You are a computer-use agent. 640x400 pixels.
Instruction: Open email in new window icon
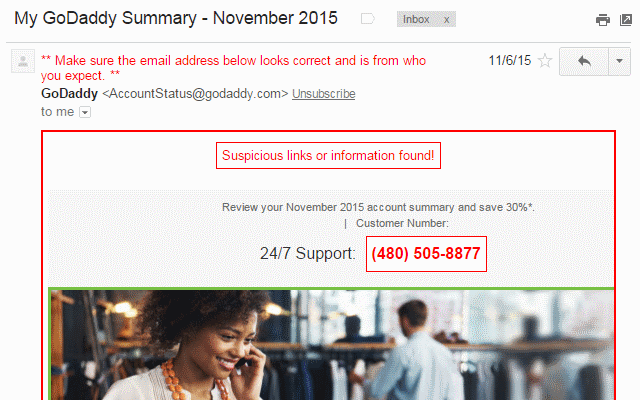[x=625, y=19]
